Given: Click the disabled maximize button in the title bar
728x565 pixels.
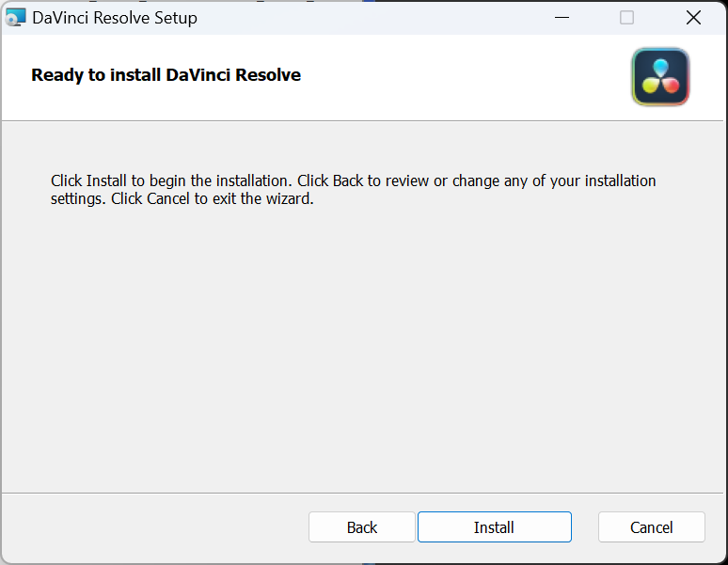Looking at the screenshot, I should coord(626,18).
